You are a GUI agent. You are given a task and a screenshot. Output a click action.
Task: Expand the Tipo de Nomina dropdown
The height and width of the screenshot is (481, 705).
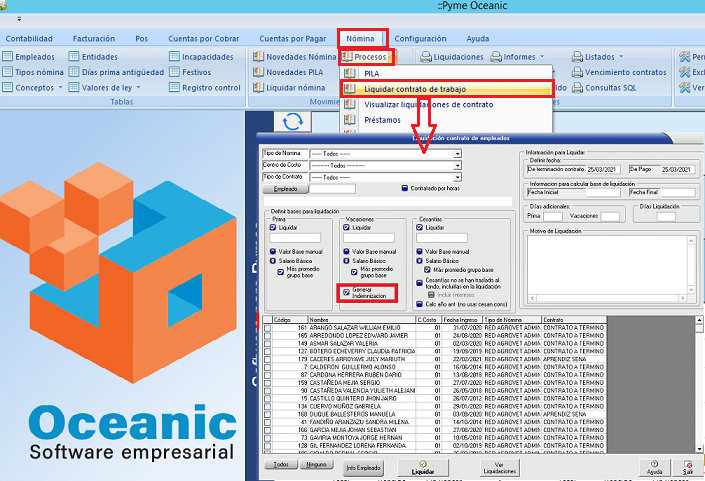click(x=457, y=153)
